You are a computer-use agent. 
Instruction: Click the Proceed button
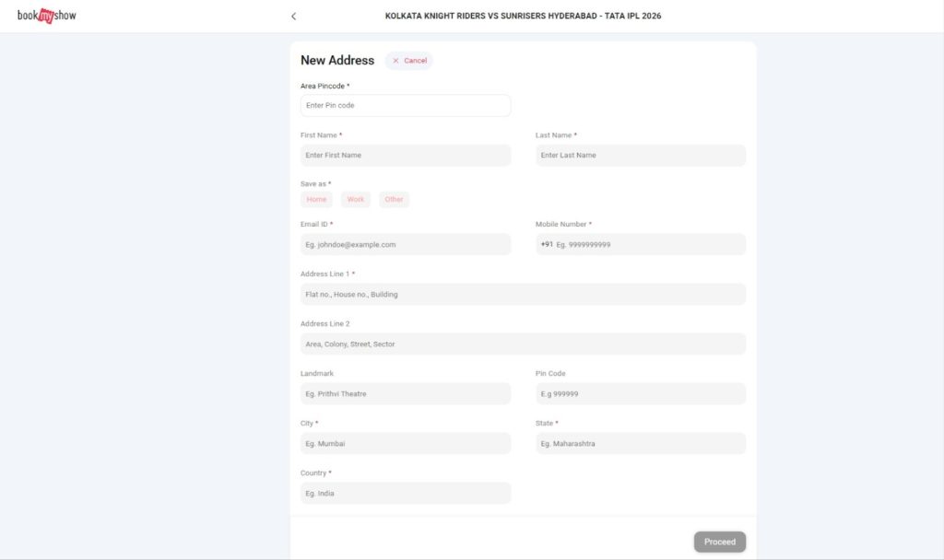719,542
